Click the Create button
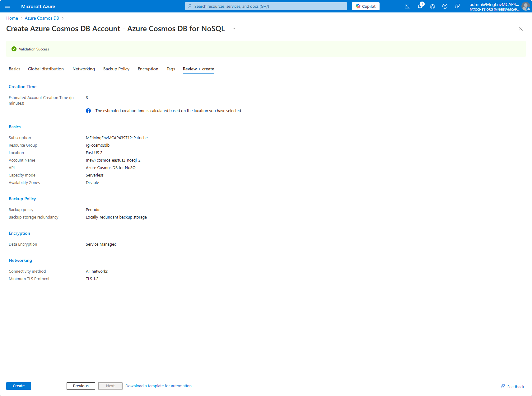The width and height of the screenshot is (532, 396). (x=18, y=386)
